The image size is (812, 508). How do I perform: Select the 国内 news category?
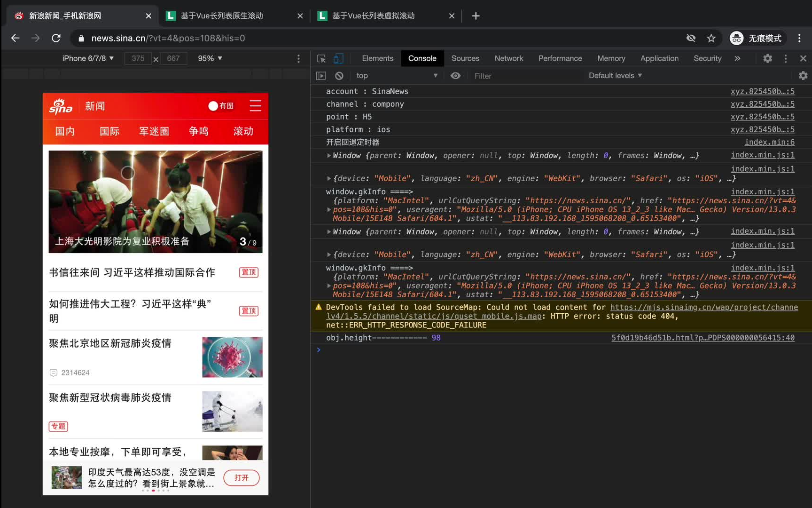click(65, 131)
